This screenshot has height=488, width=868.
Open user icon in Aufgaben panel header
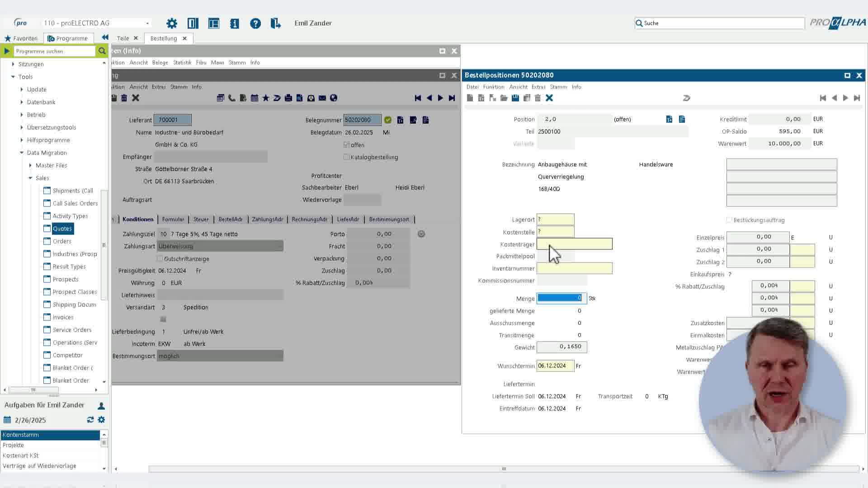point(101,405)
